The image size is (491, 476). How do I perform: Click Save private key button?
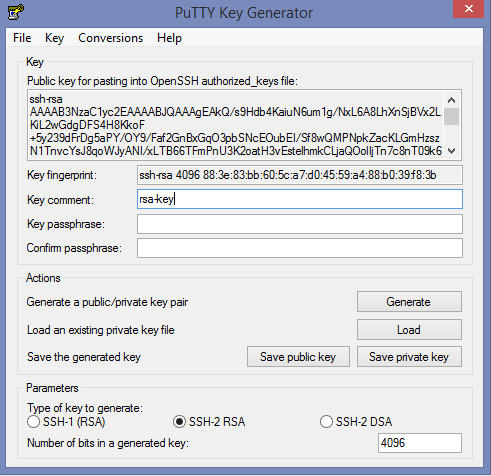(409, 357)
